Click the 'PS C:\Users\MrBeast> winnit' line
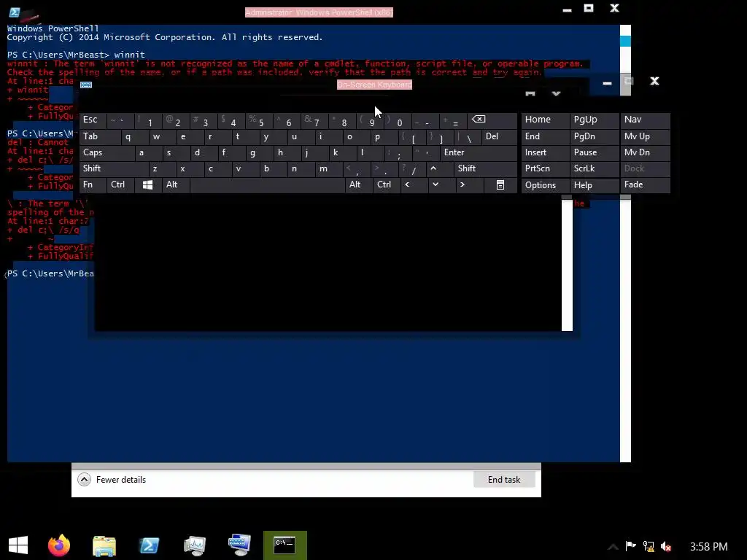Viewport: 747px width, 560px height. [x=76, y=55]
